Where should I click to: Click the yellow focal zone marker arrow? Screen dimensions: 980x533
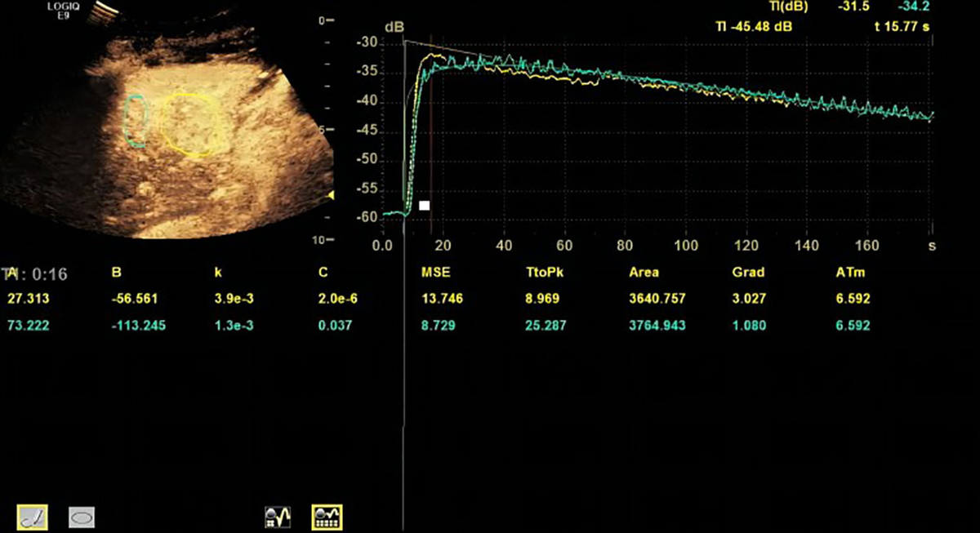click(x=330, y=197)
